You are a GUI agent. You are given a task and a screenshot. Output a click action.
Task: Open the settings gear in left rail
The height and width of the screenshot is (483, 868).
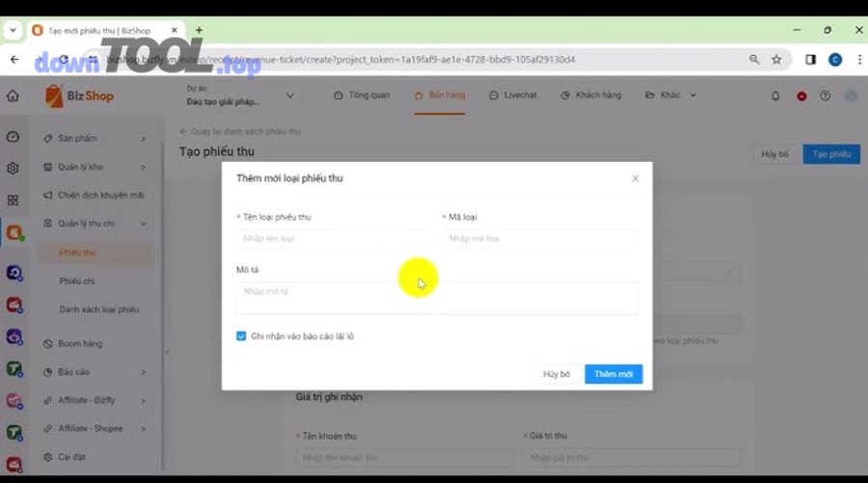(13, 168)
